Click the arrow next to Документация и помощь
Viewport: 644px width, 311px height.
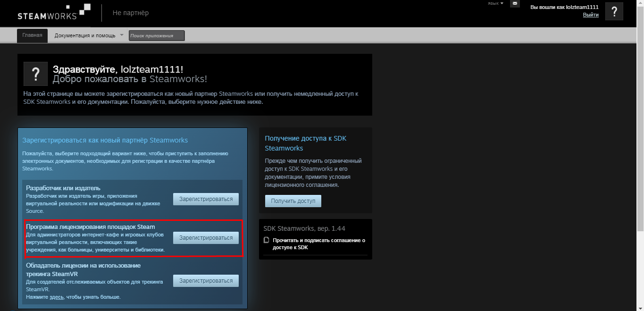(122, 35)
